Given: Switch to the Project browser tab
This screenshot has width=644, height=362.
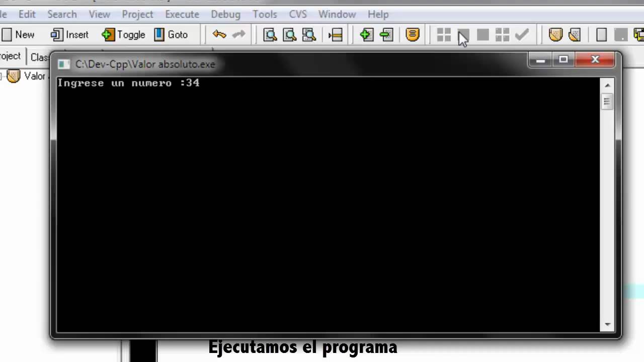Looking at the screenshot, I should (x=11, y=56).
